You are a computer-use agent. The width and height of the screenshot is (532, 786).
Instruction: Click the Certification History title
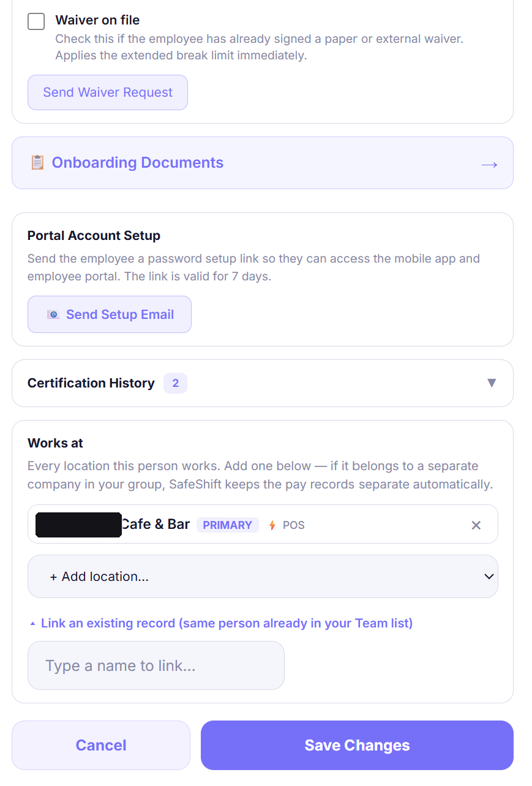pos(91,383)
